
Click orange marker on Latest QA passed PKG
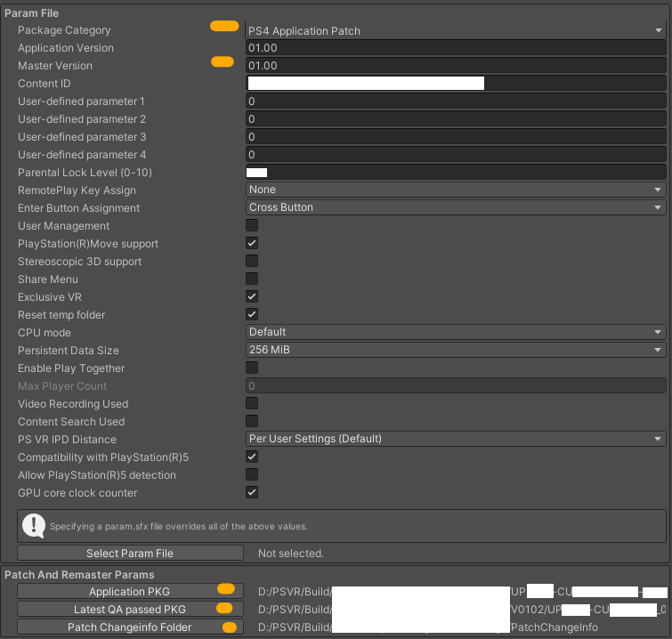224,609
